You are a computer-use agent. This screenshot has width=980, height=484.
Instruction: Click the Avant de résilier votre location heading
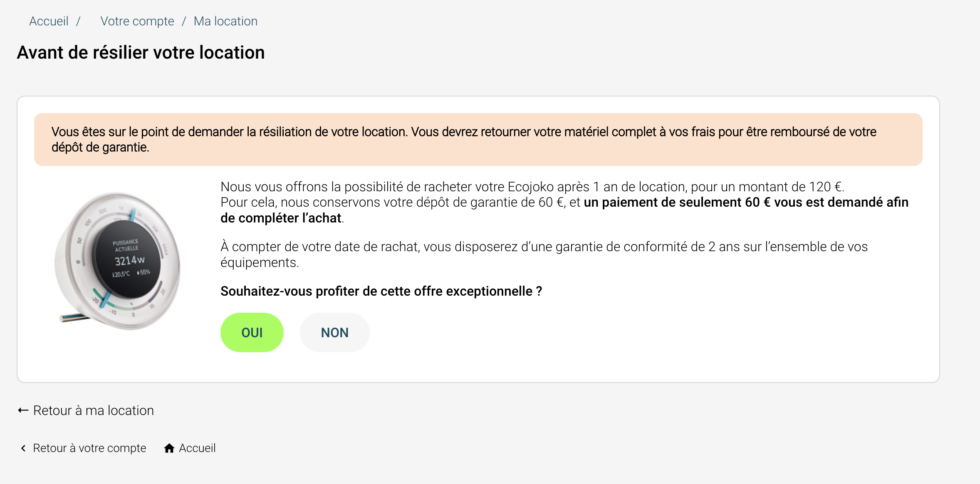pos(141,53)
